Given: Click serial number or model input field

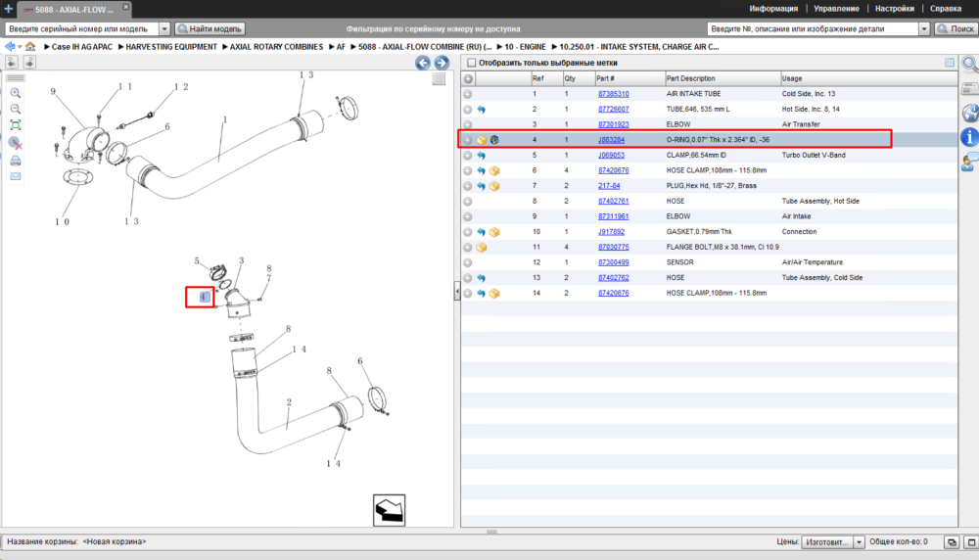Looking at the screenshot, I should pyautogui.click(x=82, y=28).
